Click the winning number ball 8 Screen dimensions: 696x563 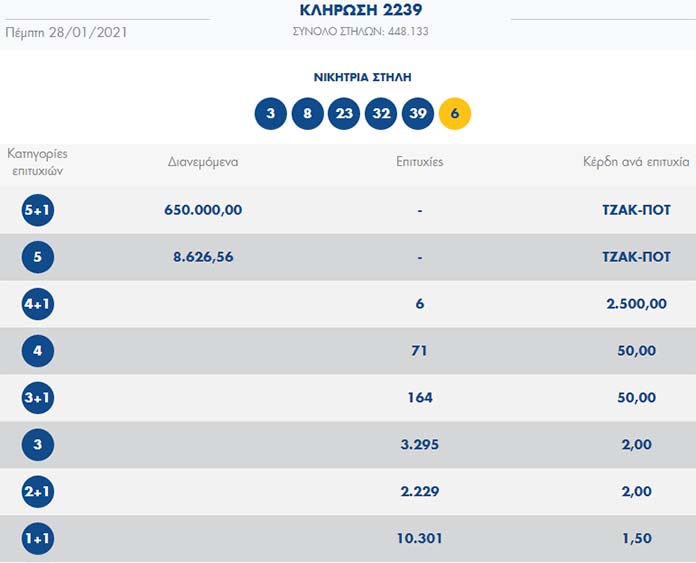[x=307, y=113]
